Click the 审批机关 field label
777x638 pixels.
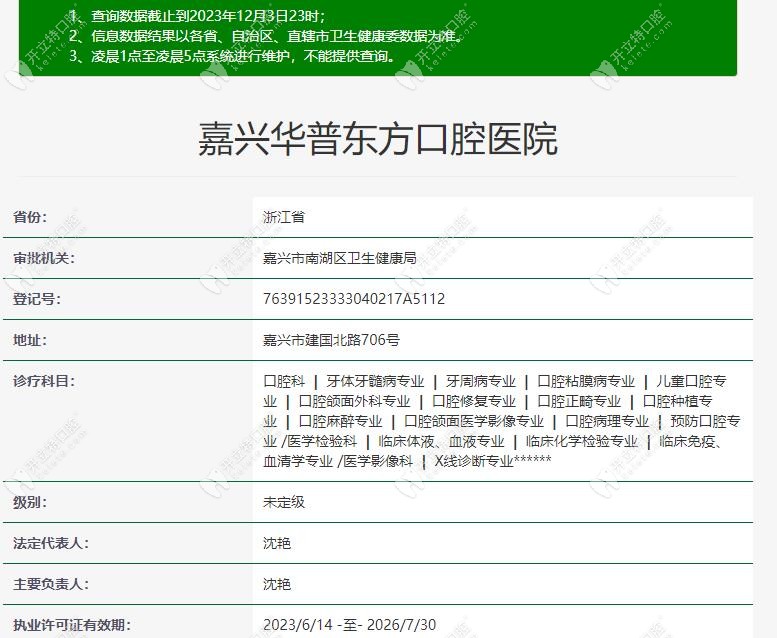(x=44, y=258)
